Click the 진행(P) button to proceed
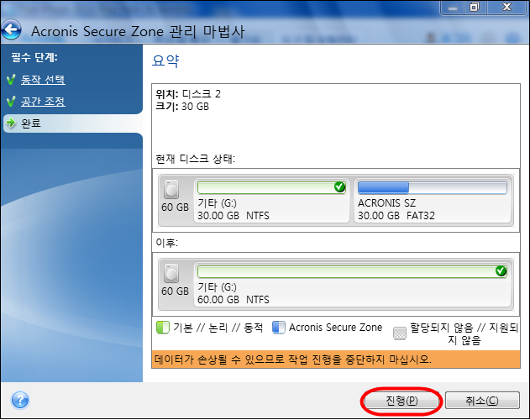 [x=401, y=401]
